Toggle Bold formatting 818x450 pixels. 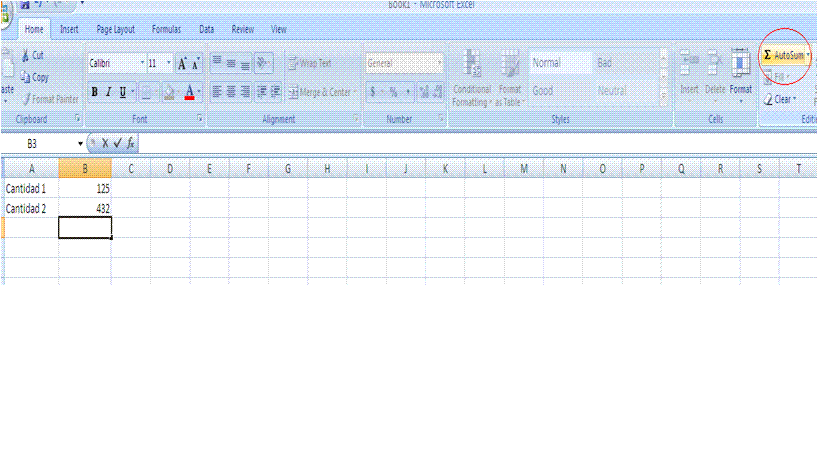94,93
